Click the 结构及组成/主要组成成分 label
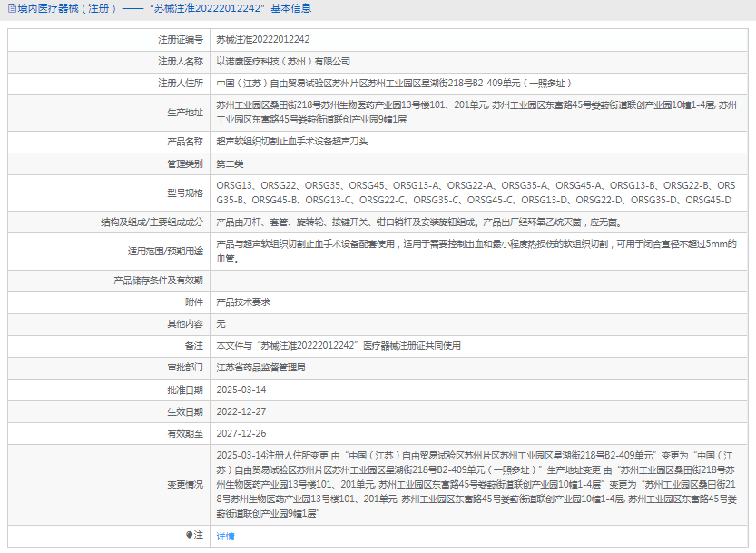 click(152, 222)
